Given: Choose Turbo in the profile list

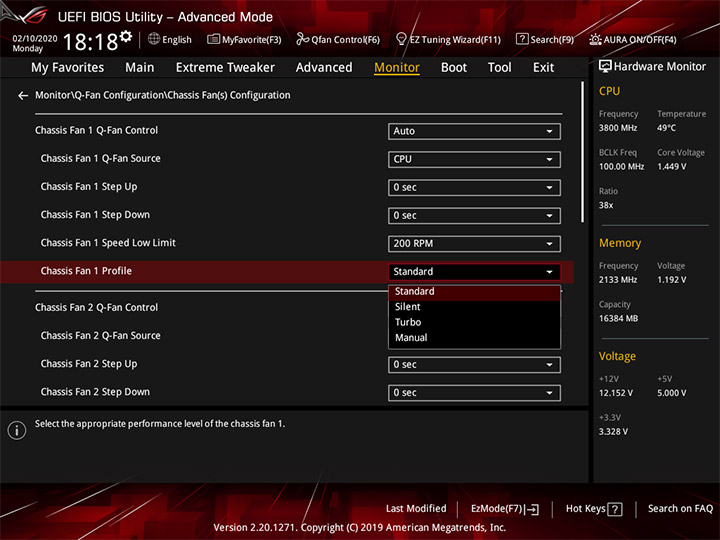Looking at the screenshot, I should 474,322.
